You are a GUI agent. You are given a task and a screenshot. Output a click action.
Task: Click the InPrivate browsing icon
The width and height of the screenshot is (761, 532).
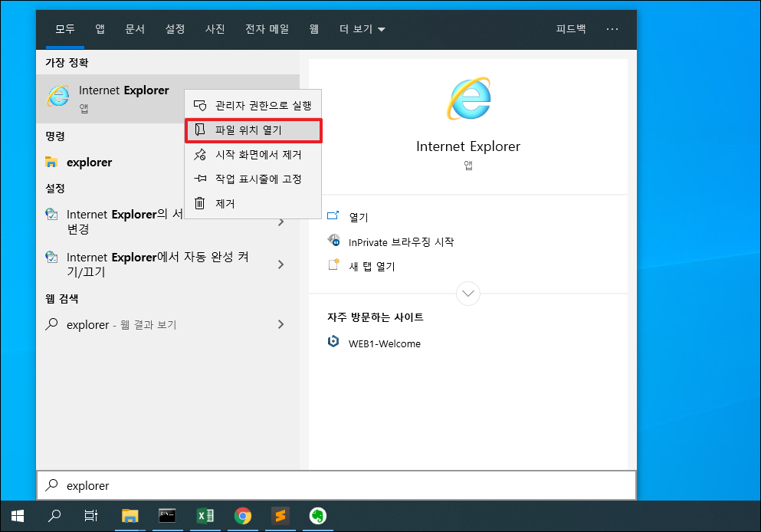click(333, 240)
